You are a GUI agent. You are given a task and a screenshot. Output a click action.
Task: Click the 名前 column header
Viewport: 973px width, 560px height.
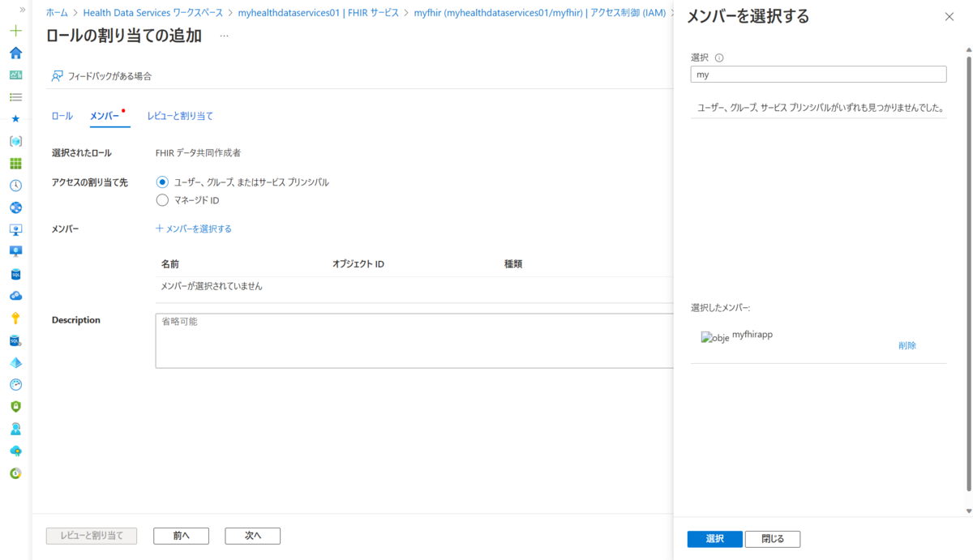(x=170, y=264)
